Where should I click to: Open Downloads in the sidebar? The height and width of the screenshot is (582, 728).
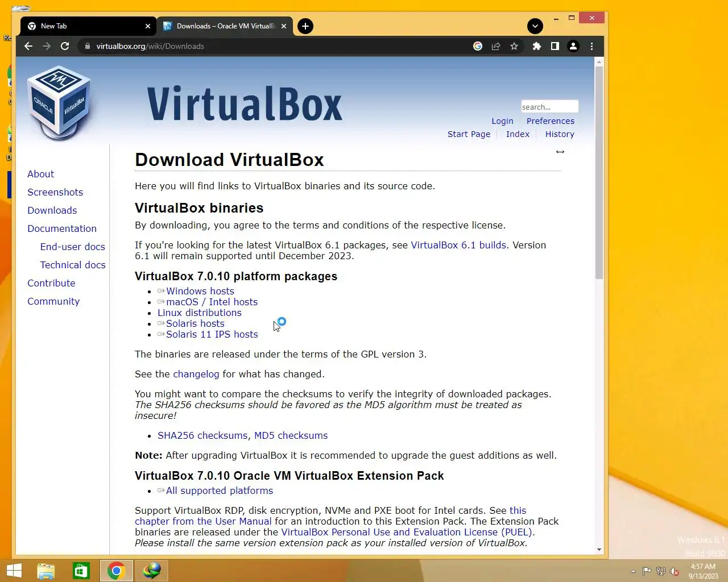[x=52, y=210]
